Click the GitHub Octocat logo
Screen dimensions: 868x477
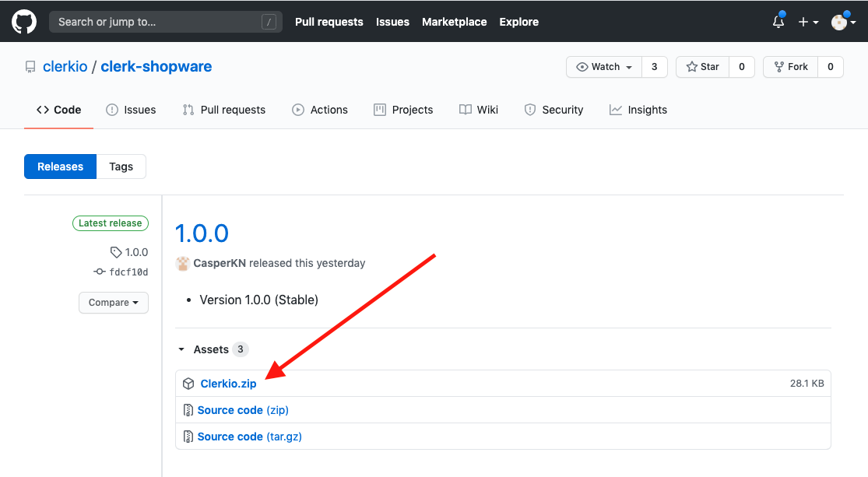tap(24, 22)
